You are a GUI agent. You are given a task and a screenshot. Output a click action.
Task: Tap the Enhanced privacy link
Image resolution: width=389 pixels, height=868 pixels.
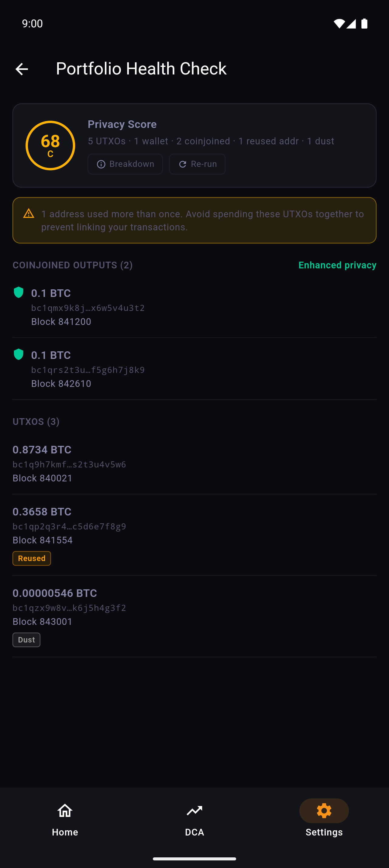337,265
